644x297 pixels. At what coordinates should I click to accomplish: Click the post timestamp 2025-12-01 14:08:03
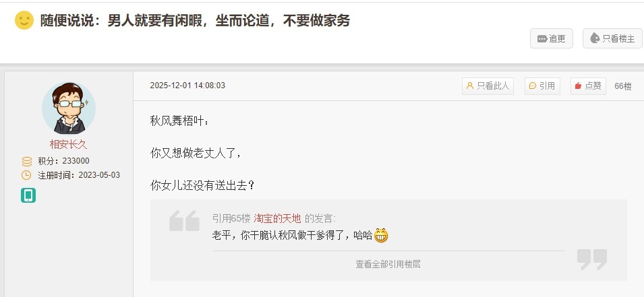click(187, 86)
